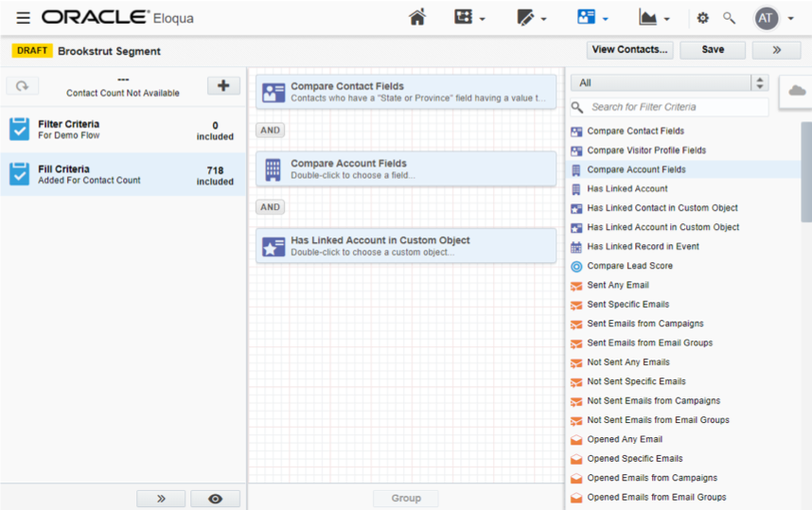The width and height of the screenshot is (812, 510).
Task: Open the Analytics chart menu icon
Action: [647, 18]
